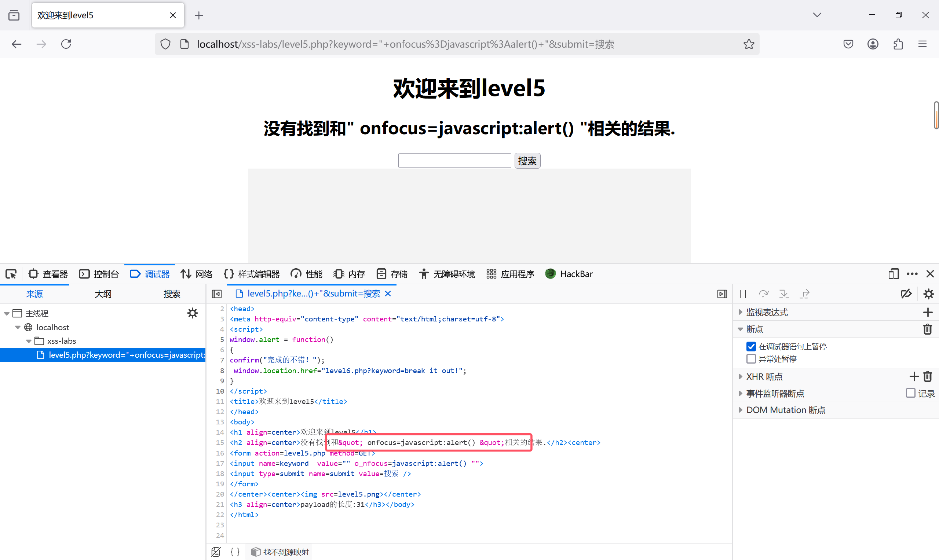Click the debugger pause button
This screenshot has width=939, height=560.
pos(743,294)
